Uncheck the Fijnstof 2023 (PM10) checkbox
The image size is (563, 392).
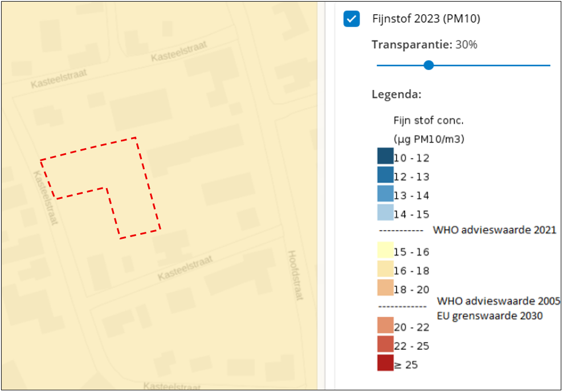tap(351, 19)
